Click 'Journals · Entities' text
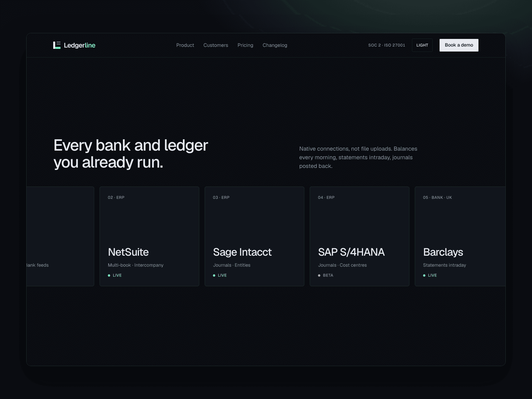The height and width of the screenshot is (399, 532). pos(232,265)
